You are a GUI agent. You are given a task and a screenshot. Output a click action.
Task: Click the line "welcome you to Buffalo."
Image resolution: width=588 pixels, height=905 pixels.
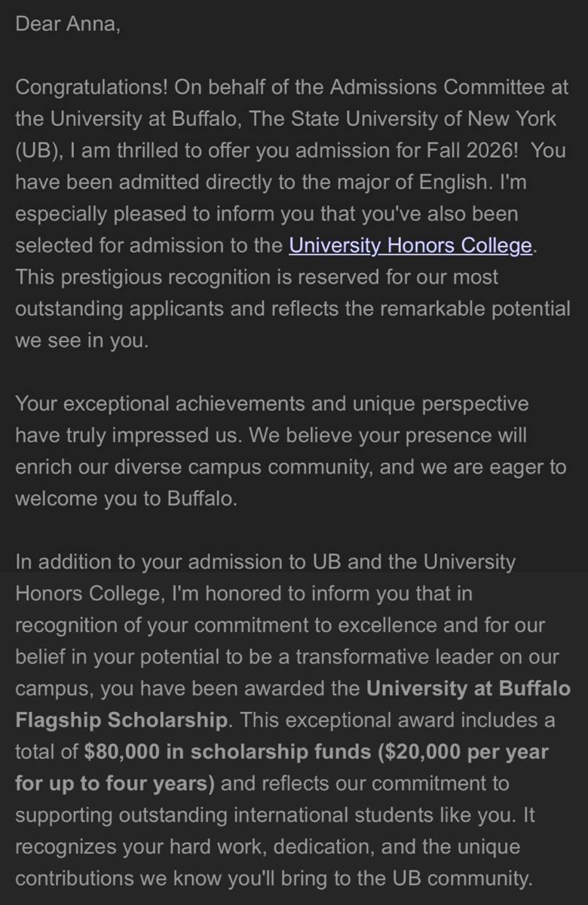(x=126, y=499)
